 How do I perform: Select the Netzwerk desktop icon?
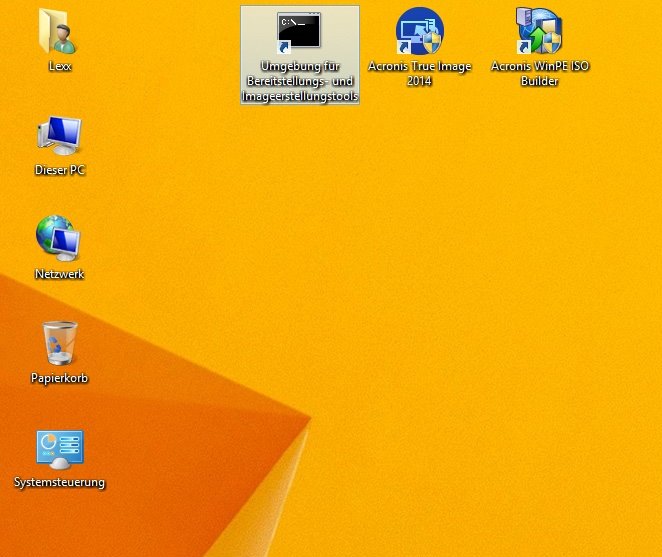[x=58, y=238]
